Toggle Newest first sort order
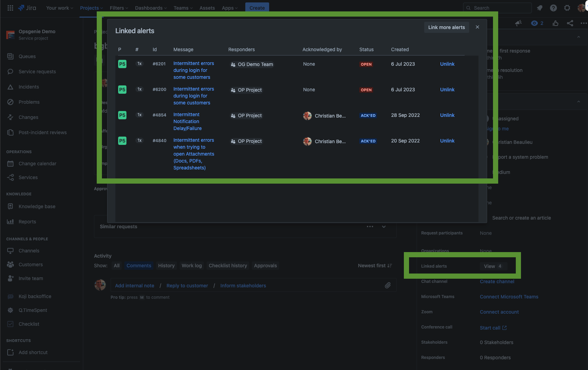Image resolution: width=588 pixels, height=370 pixels. 375,266
